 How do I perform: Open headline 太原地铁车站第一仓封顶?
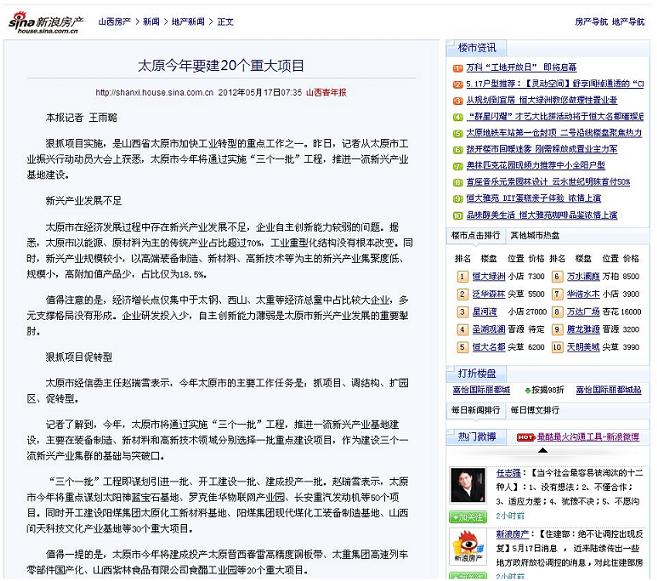[x=554, y=133]
